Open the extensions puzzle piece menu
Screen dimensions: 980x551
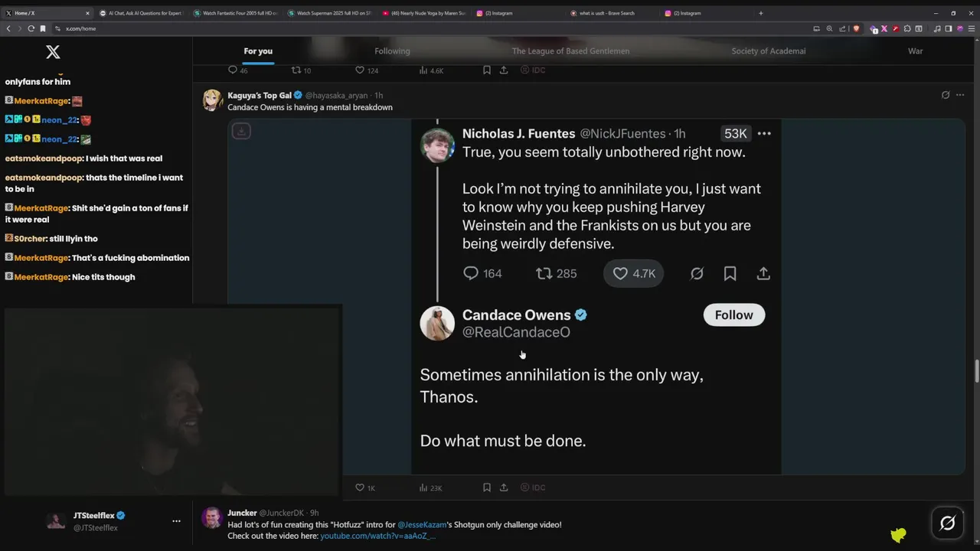coord(907,28)
